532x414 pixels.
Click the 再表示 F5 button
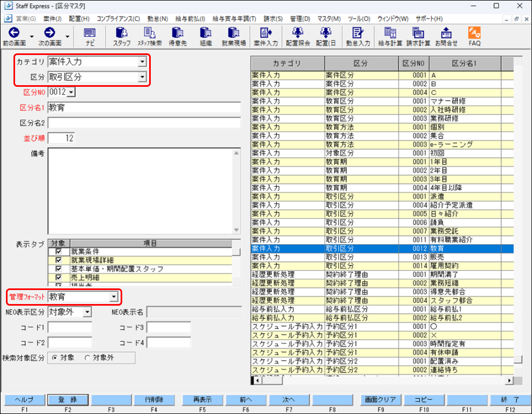click(202, 400)
